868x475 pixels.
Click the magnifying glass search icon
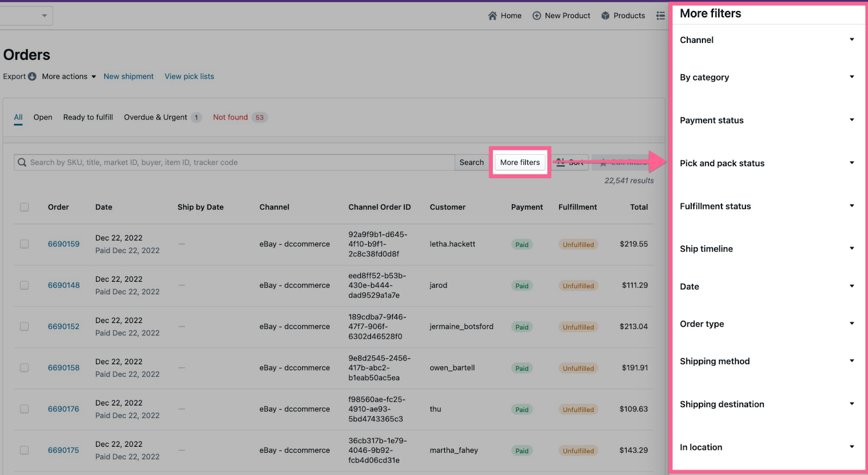click(22, 162)
